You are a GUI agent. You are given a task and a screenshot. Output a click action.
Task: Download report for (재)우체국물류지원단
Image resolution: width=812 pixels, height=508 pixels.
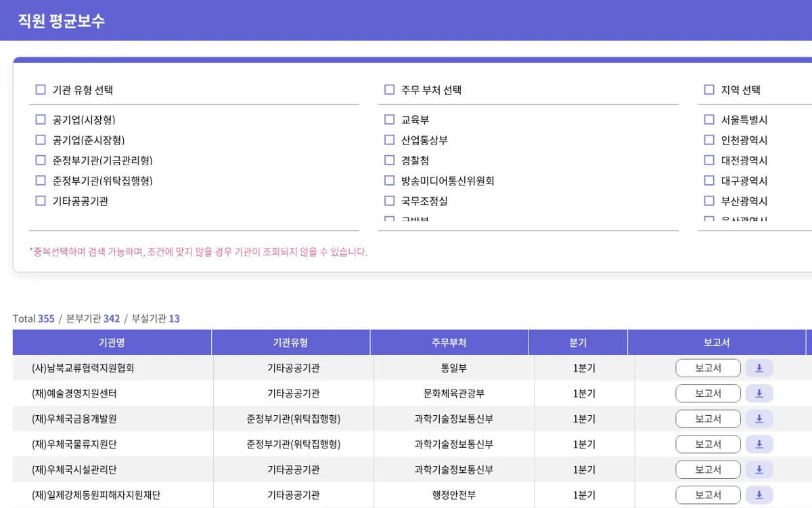pos(759,444)
